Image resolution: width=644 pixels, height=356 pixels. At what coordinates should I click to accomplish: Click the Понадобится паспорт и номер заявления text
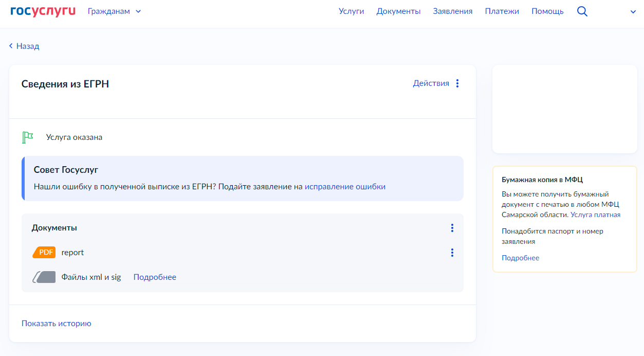tap(553, 236)
